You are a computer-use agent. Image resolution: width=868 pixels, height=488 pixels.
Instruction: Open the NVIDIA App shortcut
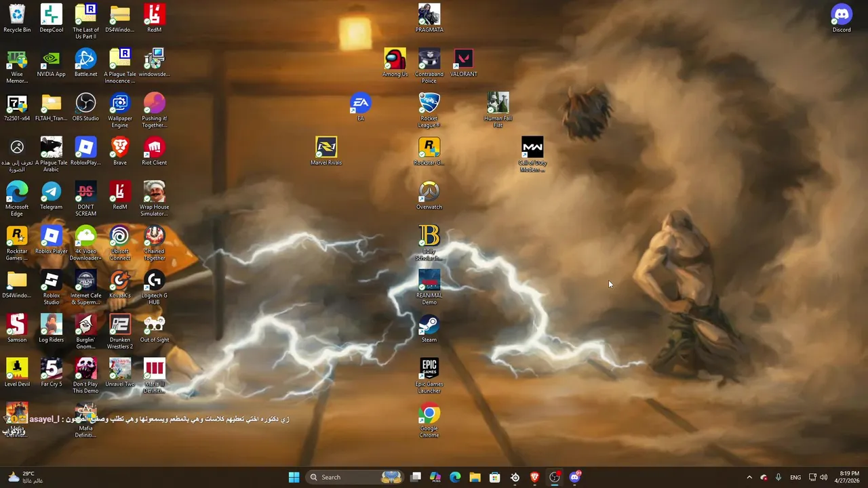pyautogui.click(x=52, y=62)
